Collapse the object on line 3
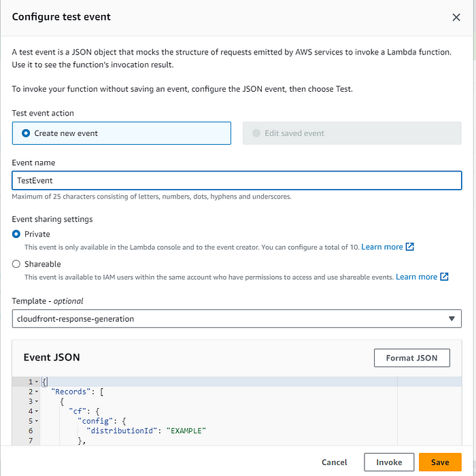Viewport: 476px width, 476px height. coord(37,401)
